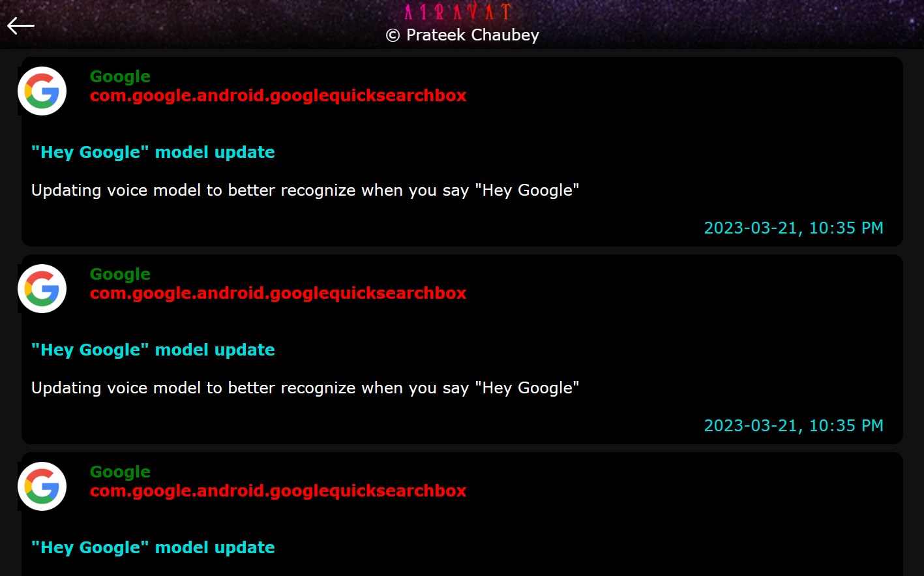Open first "Hey Google" model update title

[x=153, y=153]
